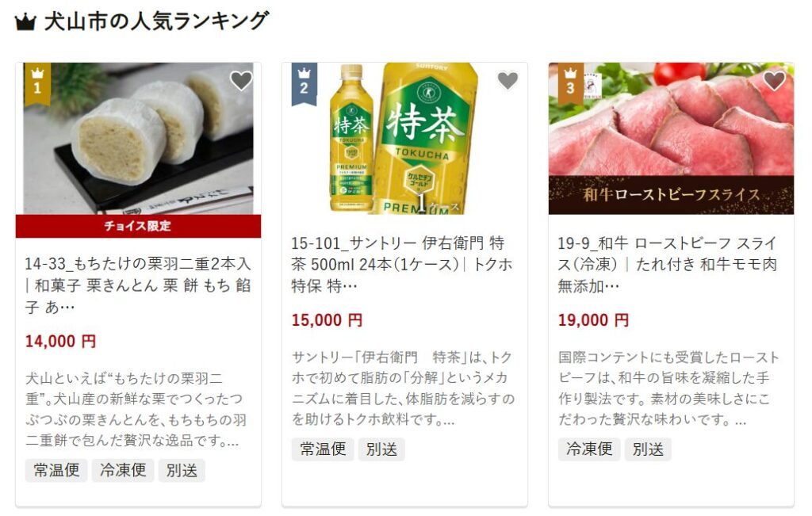The height and width of the screenshot is (516, 812).
Task: Select the 常温便 tag on the 特茶 card
Action: click(323, 449)
